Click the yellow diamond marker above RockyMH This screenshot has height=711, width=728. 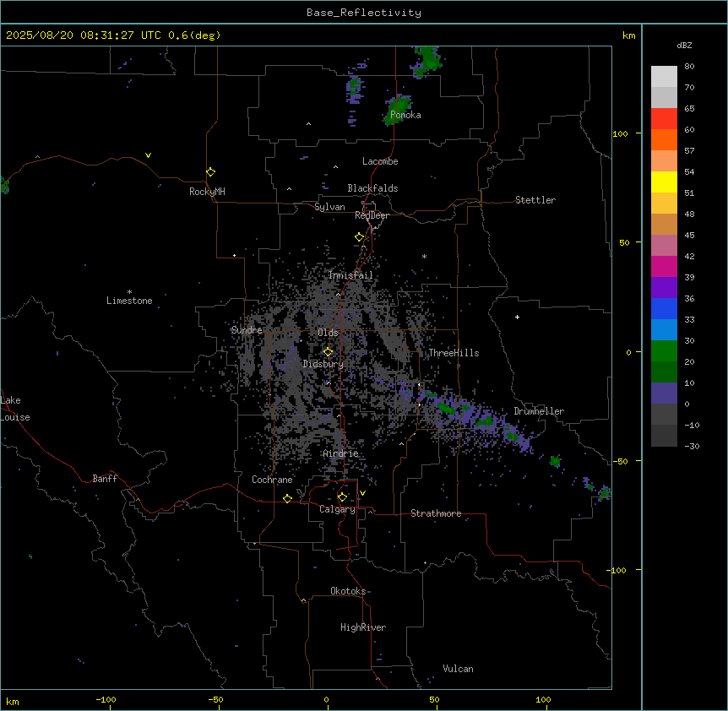(x=210, y=172)
